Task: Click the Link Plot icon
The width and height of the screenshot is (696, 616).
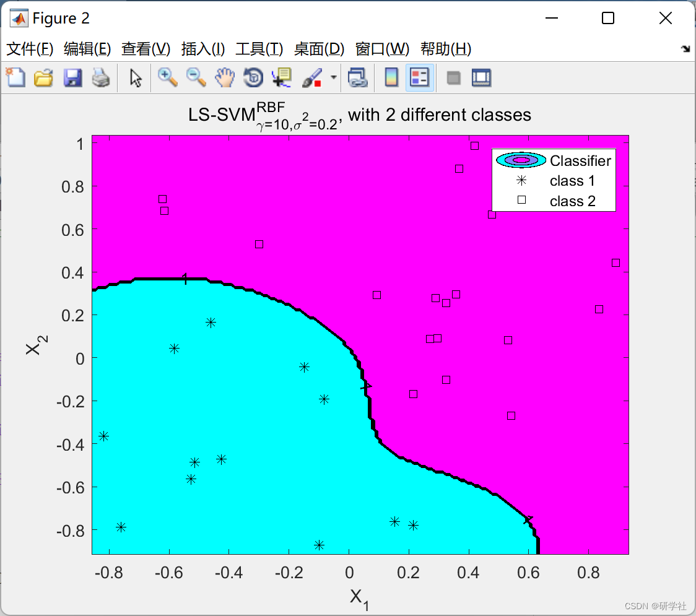Action: 359,77
